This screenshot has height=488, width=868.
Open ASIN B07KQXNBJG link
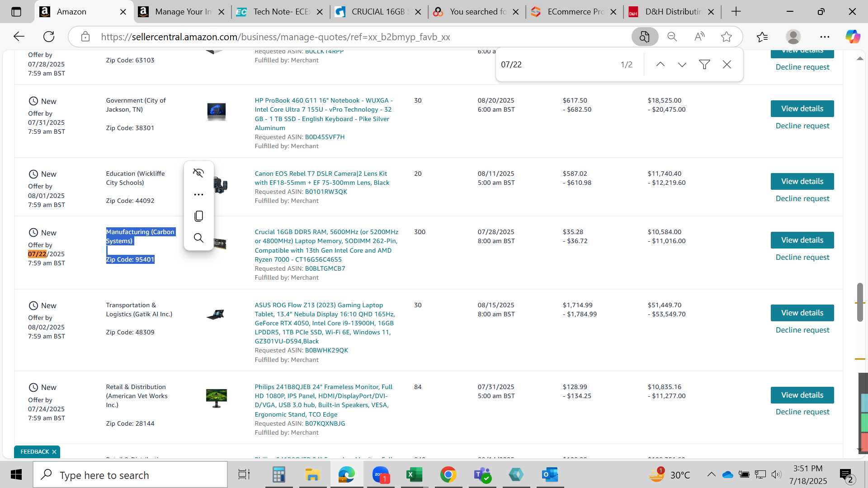point(325,423)
